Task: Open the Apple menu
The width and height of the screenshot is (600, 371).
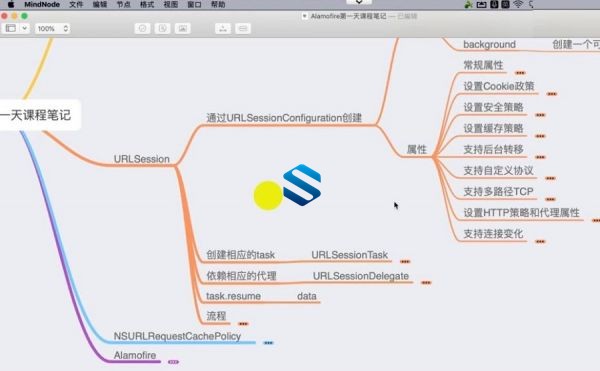Action: click(x=10, y=4)
